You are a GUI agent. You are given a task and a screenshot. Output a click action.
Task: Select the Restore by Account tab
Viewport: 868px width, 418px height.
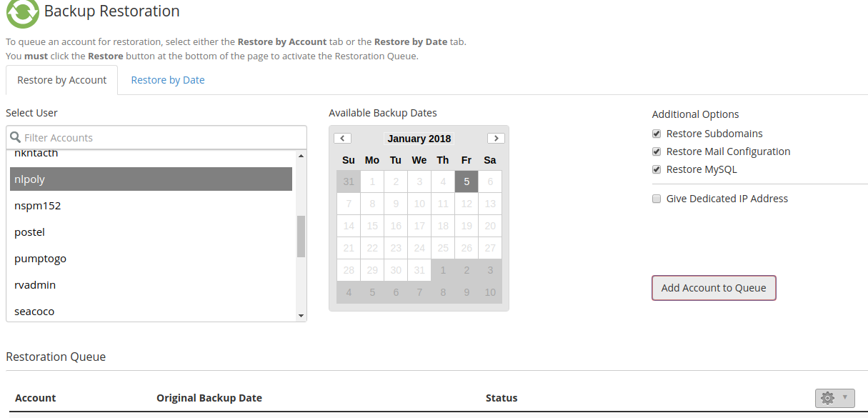pos(62,80)
